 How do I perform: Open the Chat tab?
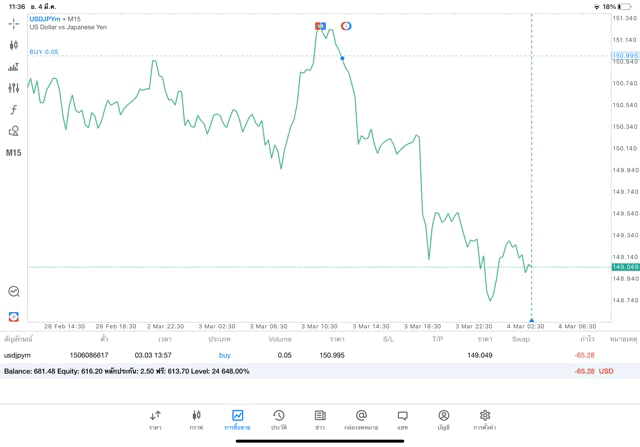(x=402, y=418)
